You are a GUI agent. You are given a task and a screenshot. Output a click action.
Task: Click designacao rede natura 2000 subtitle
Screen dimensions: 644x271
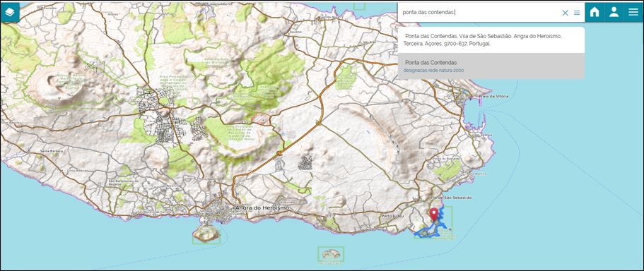pos(434,71)
